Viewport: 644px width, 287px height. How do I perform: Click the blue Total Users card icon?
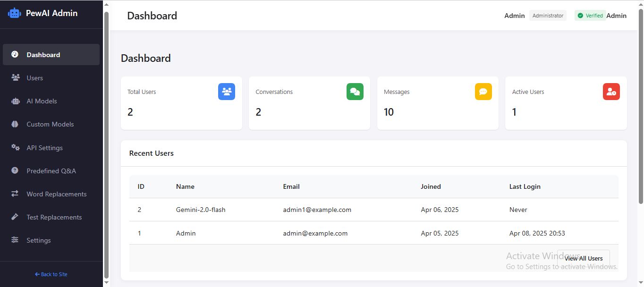coord(227,92)
